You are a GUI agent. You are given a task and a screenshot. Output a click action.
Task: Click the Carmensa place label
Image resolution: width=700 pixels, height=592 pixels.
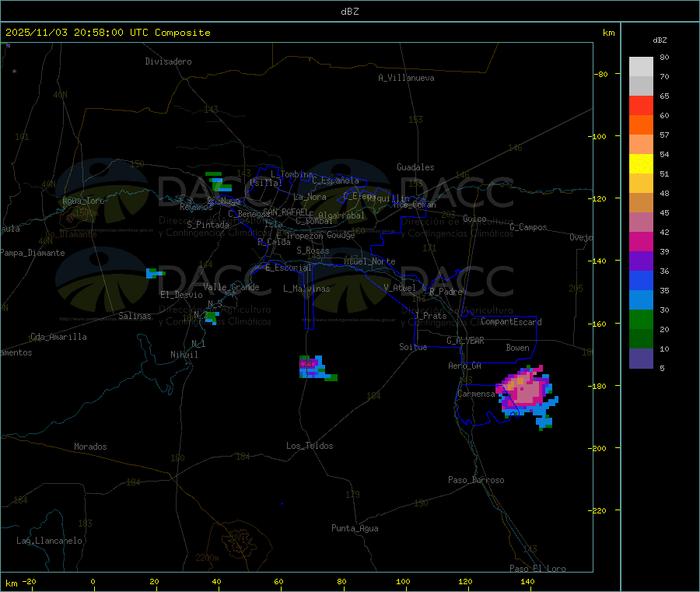tap(476, 394)
